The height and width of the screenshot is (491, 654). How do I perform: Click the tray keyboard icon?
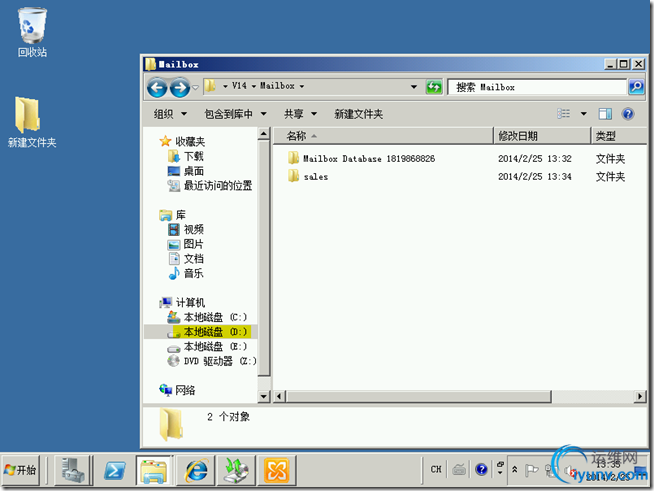(x=459, y=469)
